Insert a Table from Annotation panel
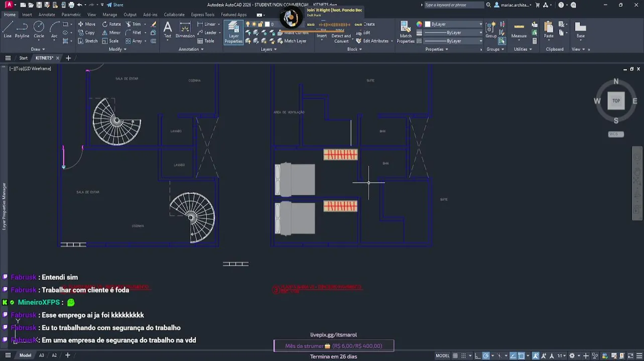The image size is (644, 361). click(x=206, y=41)
